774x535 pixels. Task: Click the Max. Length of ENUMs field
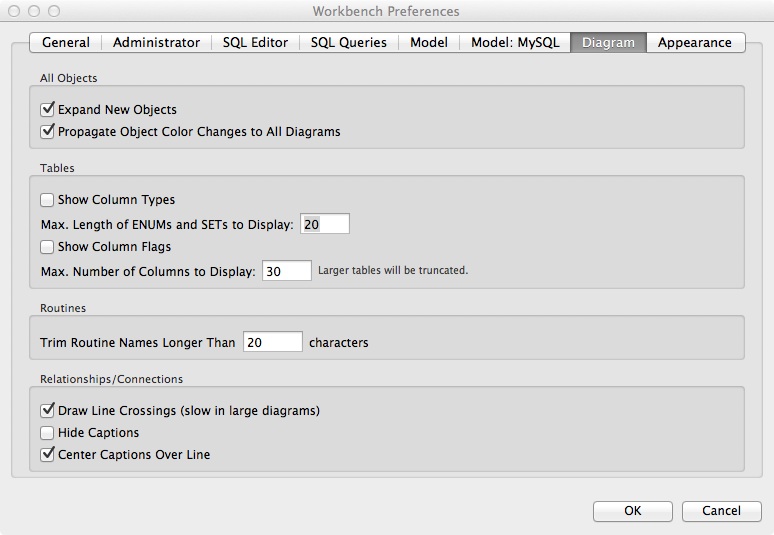coord(325,224)
